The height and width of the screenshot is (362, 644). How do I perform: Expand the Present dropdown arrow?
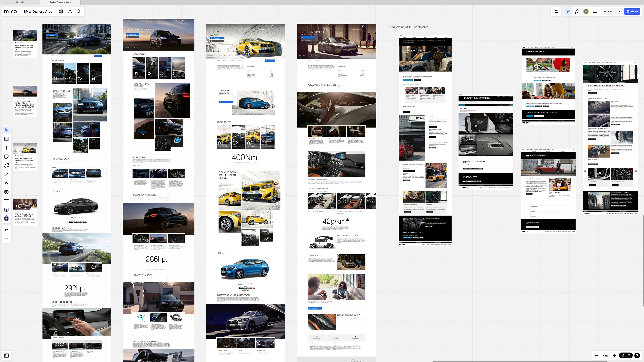[619, 12]
